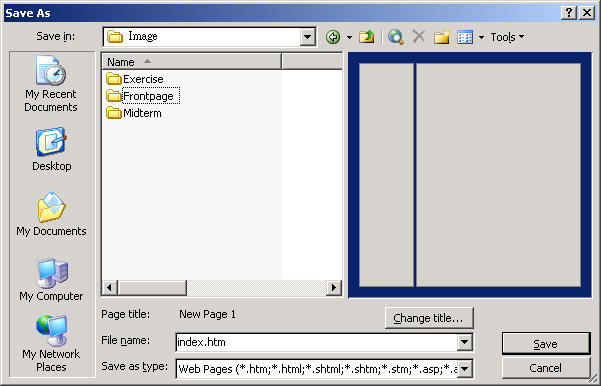Open the Views icon in toolbar
Image resolution: width=601 pixels, height=386 pixels.
click(465, 37)
